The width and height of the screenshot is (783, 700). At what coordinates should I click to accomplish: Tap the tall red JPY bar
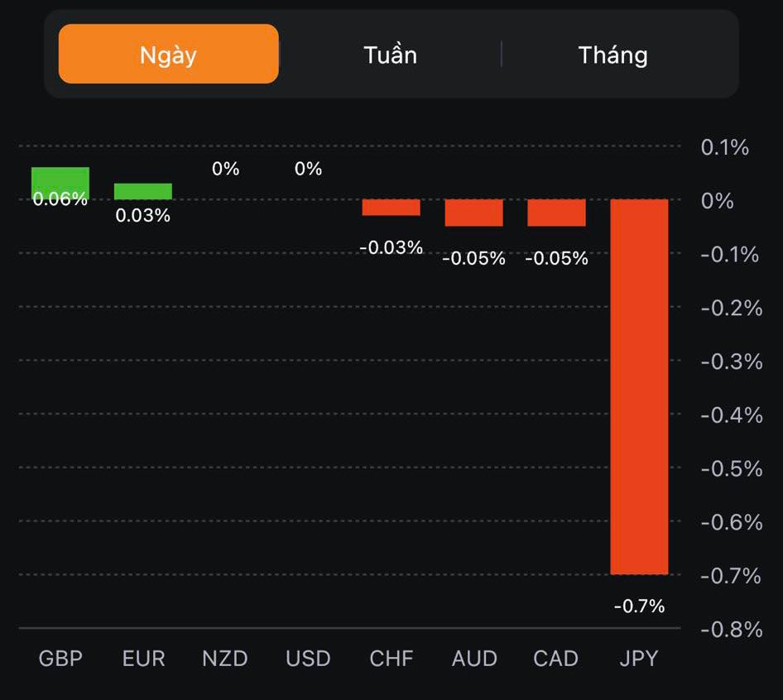[639, 386]
